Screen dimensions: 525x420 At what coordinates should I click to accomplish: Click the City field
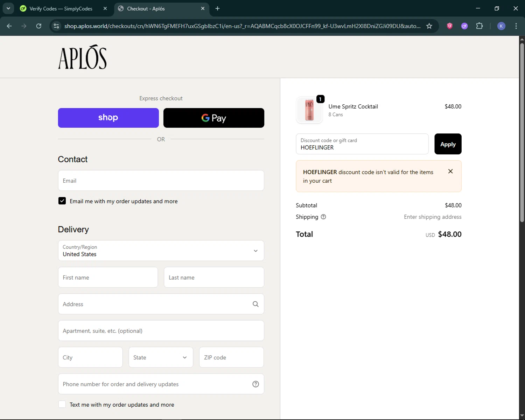(90, 357)
